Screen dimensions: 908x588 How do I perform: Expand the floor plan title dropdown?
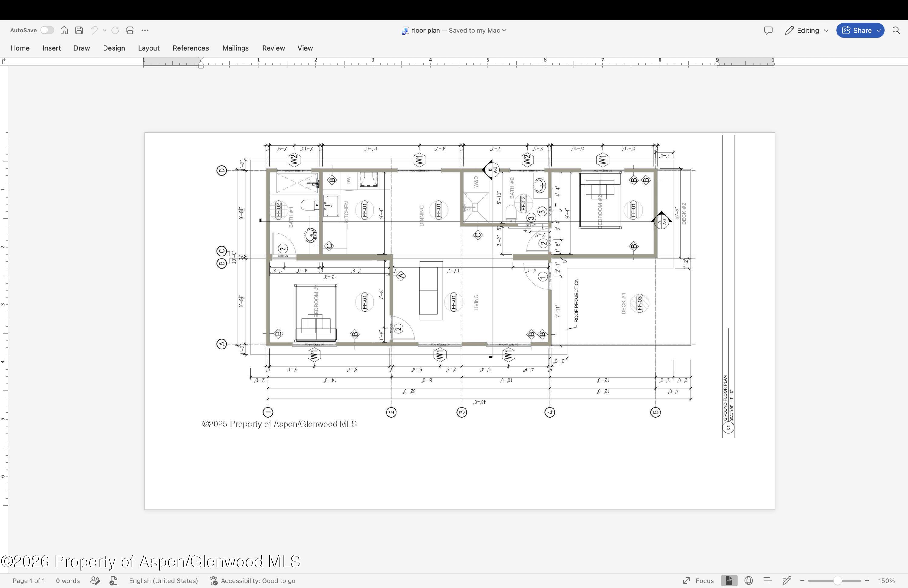coord(504,30)
